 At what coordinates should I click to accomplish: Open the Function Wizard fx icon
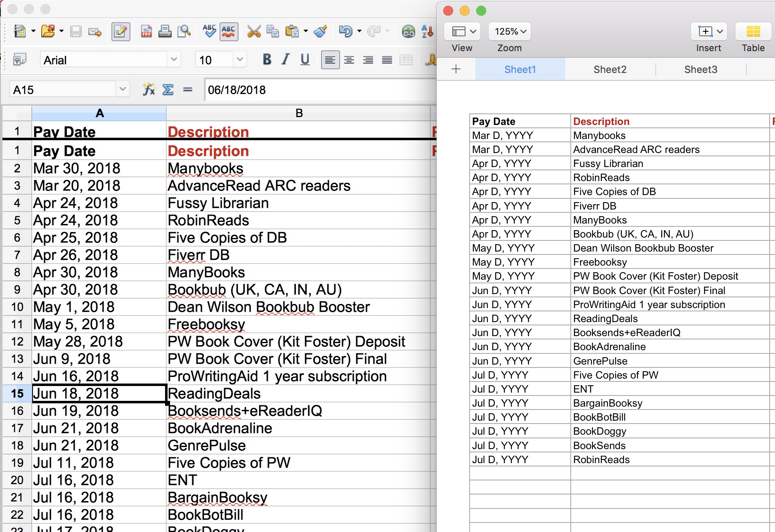click(149, 89)
